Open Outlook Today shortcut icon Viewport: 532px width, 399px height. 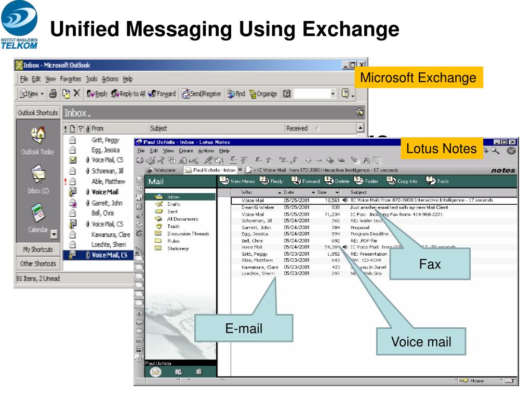38,135
